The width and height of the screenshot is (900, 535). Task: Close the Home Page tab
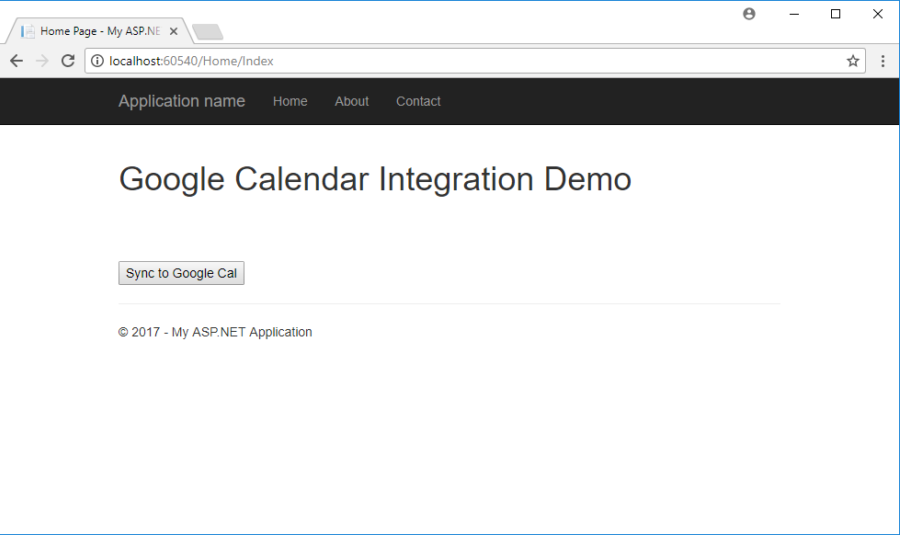(173, 32)
